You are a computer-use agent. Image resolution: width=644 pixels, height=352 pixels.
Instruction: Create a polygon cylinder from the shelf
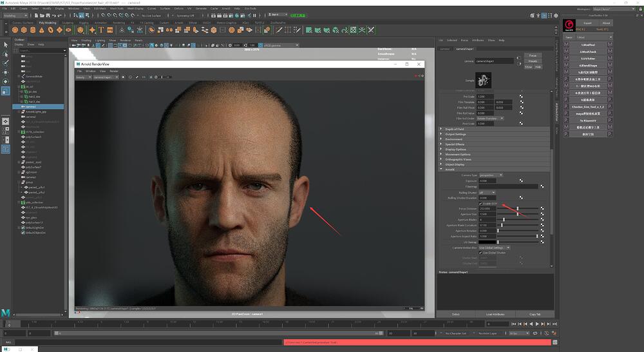33,30
